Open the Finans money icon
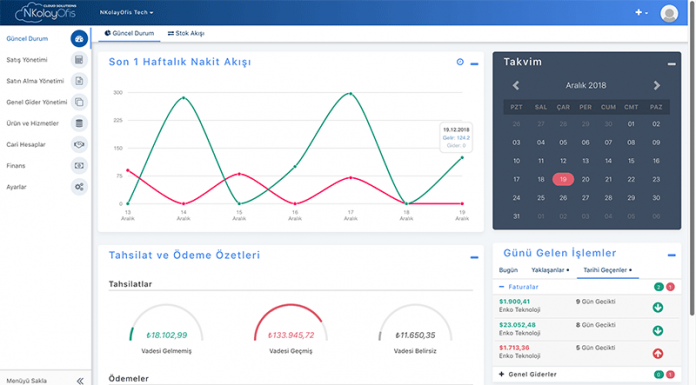Image resolution: width=696 pixels, height=385 pixels. [79, 166]
